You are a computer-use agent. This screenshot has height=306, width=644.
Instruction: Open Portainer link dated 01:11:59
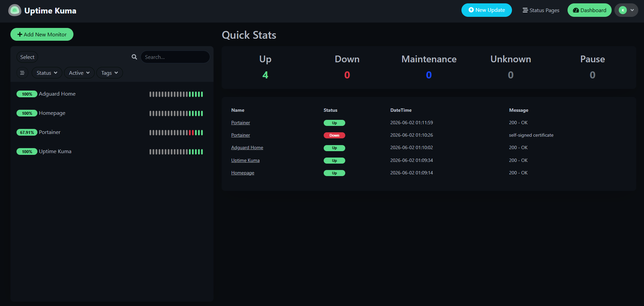pos(240,123)
